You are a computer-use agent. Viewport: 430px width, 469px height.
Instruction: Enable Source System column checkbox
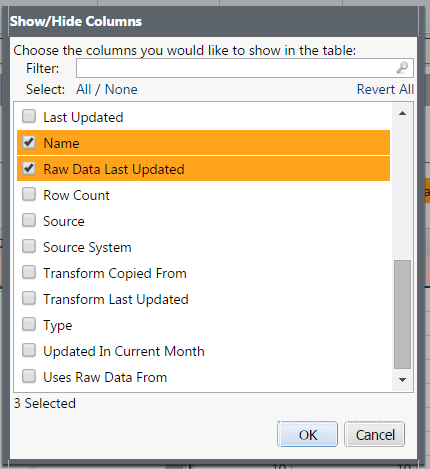coord(29,247)
